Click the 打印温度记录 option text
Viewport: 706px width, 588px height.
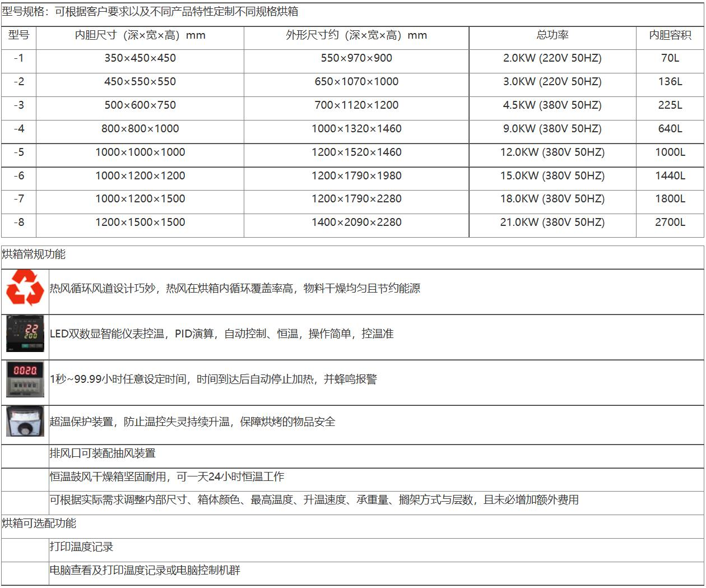pyautogui.click(x=81, y=547)
